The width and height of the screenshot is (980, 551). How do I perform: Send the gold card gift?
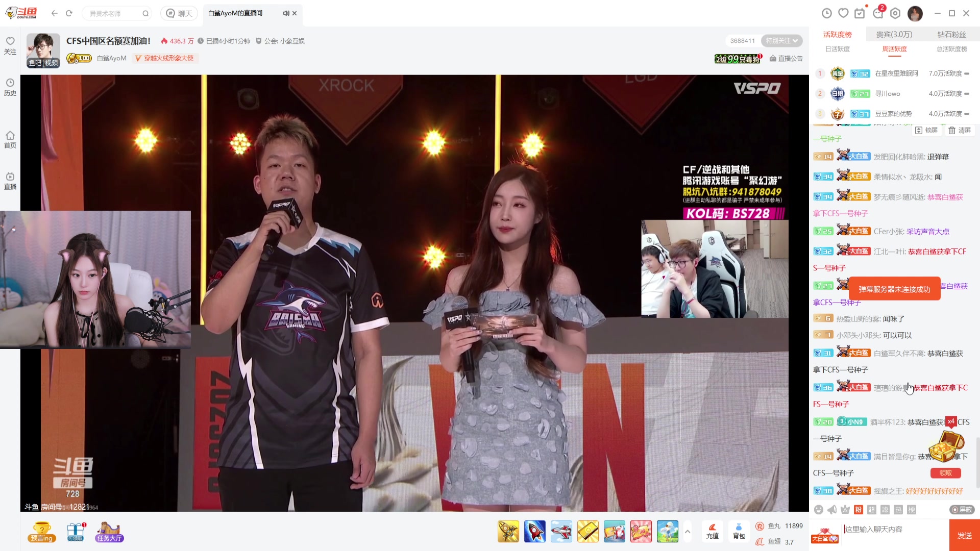pyautogui.click(x=588, y=531)
